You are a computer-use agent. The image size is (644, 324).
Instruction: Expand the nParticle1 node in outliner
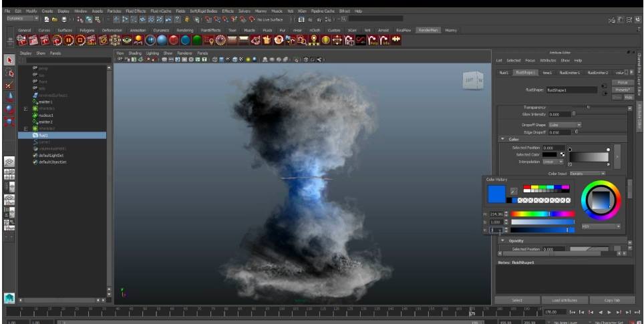[26, 108]
